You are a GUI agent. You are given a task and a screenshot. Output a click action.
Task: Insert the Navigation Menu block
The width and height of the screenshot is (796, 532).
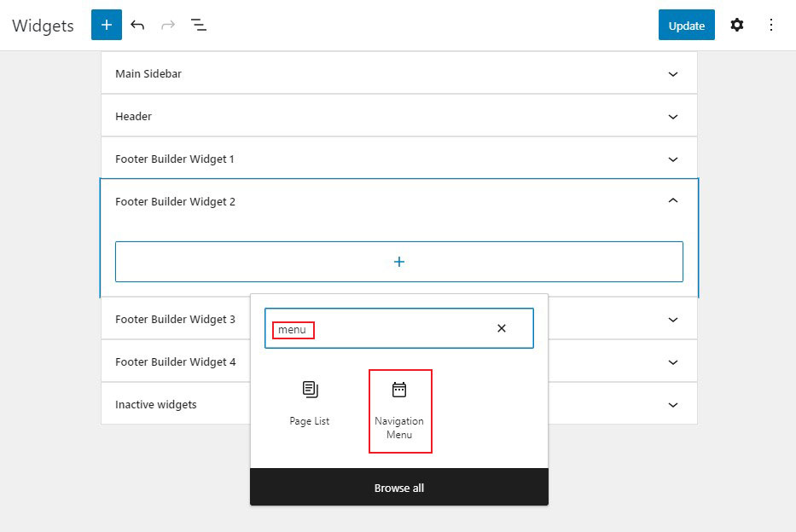[x=399, y=411]
